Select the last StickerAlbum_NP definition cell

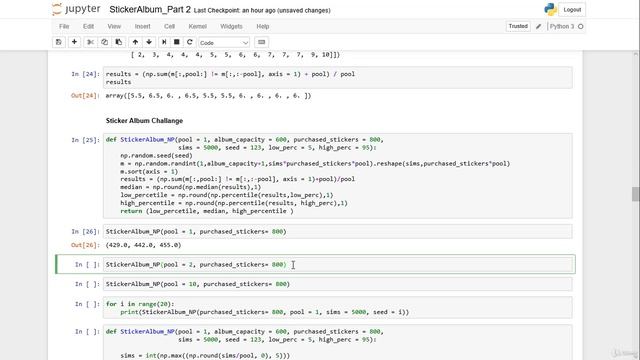coord(338,342)
